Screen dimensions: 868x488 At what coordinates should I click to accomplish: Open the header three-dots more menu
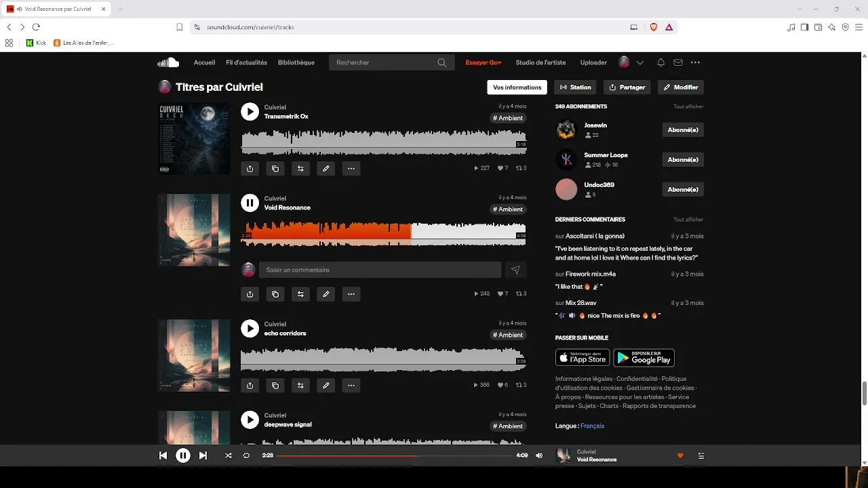tap(695, 62)
